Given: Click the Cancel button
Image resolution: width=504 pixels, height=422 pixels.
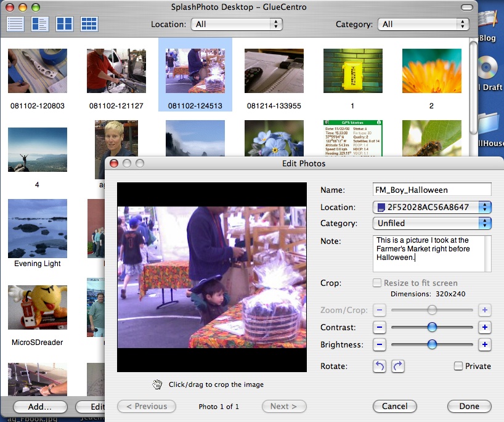Looking at the screenshot, I should (x=394, y=406).
